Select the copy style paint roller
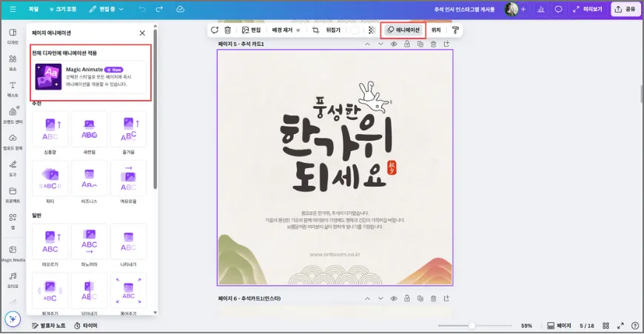Screen dimensions: 644x334 (x=455, y=30)
